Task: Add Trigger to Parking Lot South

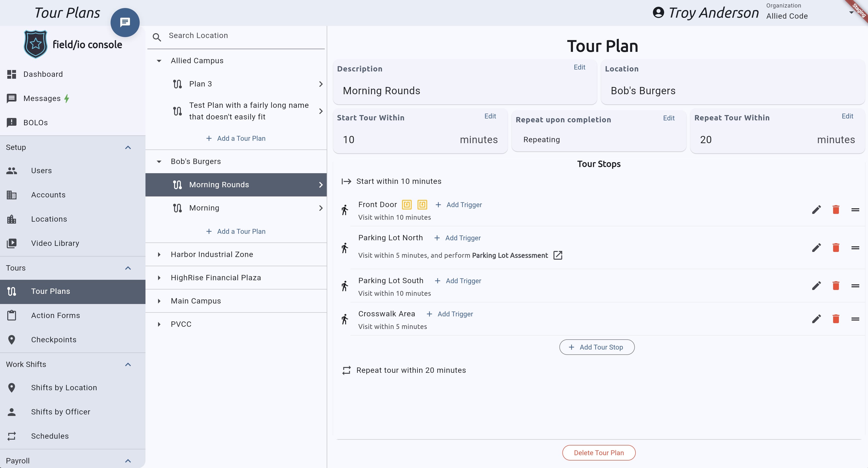Action: 458,281
